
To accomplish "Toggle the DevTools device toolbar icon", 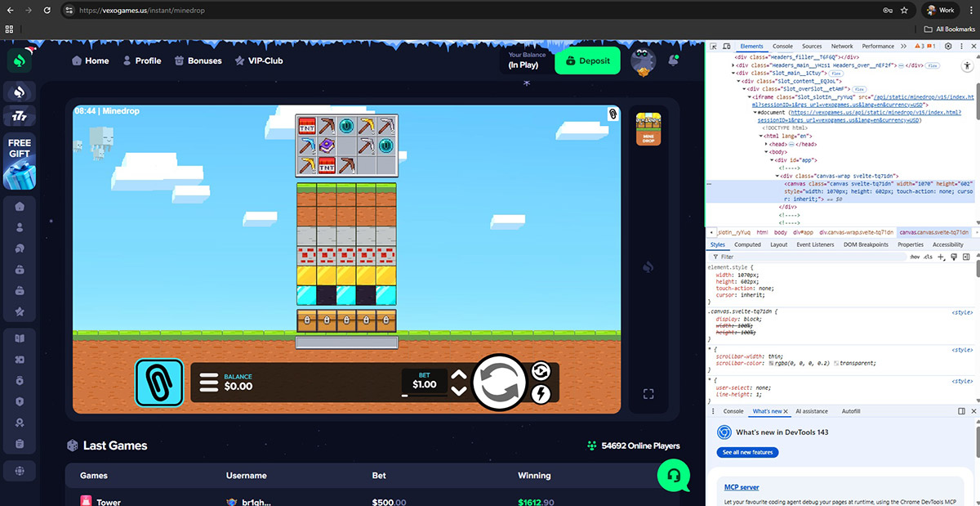I will coord(726,47).
